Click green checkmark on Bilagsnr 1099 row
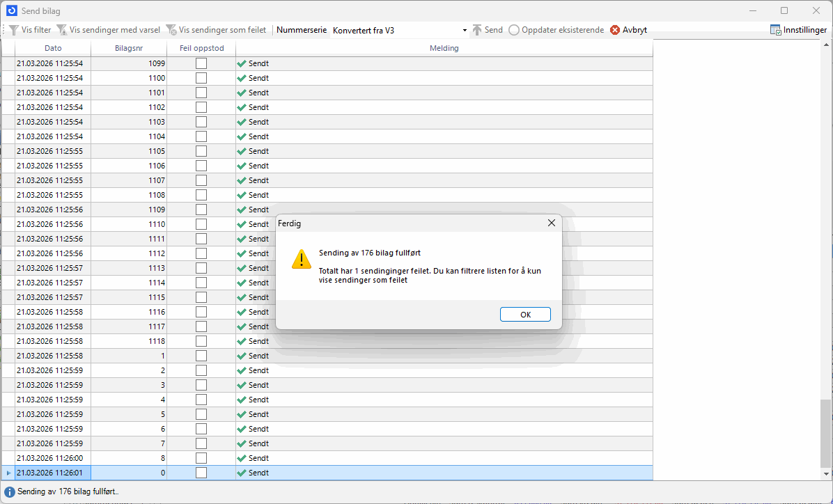This screenshot has width=833, height=504. (242, 63)
